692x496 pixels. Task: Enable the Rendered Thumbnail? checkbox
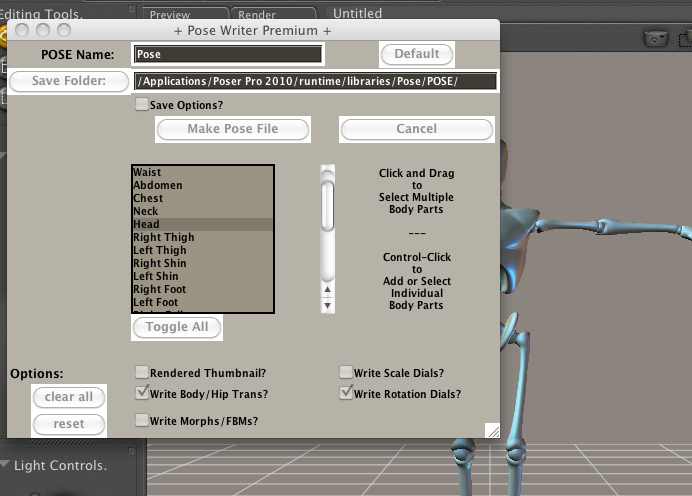pyautogui.click(x=142, y=372)
